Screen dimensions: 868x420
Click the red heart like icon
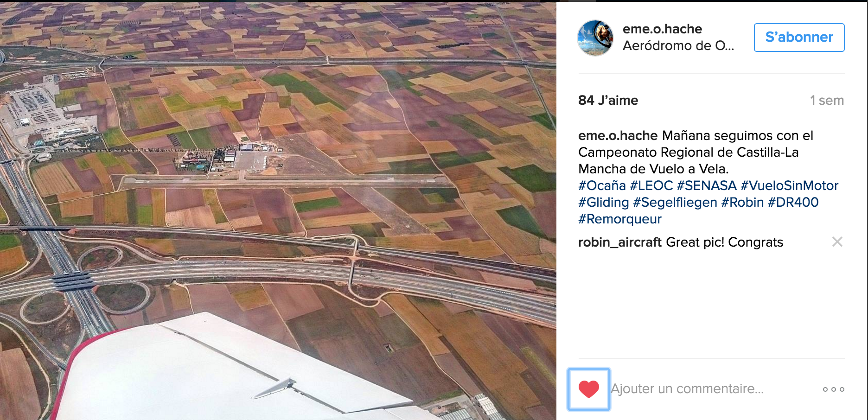pyautogui.click(x=589, y=389)
